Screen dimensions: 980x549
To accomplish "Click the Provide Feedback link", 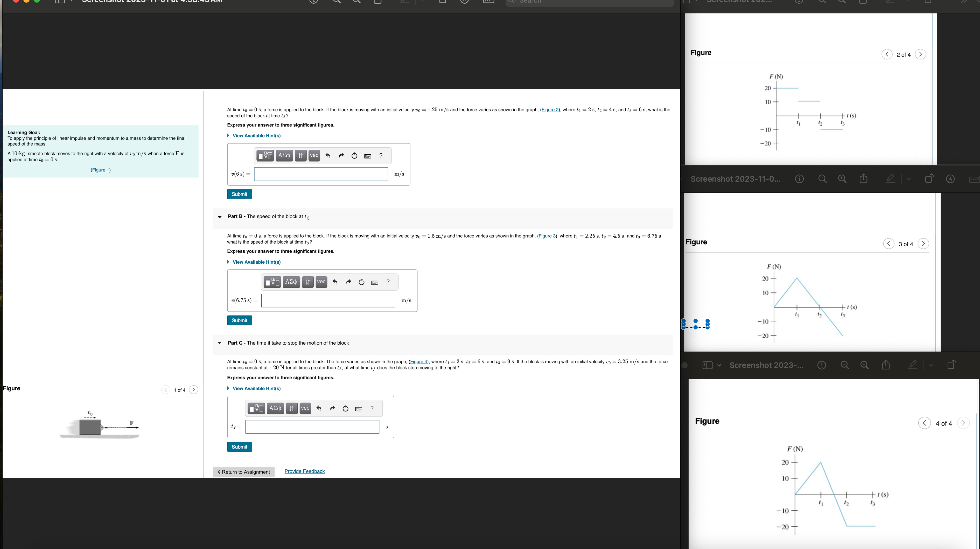I will (304, 471).
